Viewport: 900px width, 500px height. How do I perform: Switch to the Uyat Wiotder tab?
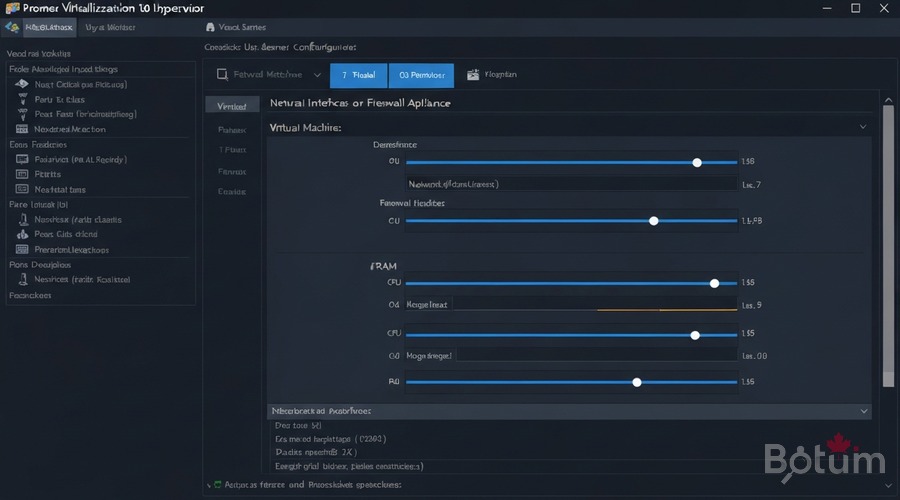[110, 27]
